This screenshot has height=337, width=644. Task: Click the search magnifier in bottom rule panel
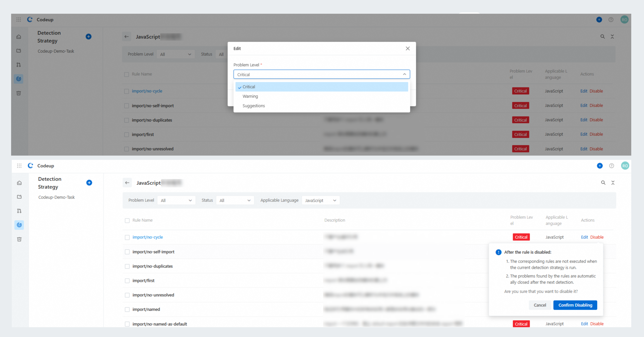coord(603,183)
